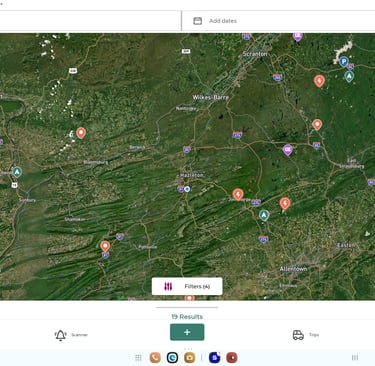Select the teal tent pin between the two lightning pins
Viewport: 375px width, 366px height.
(x=264, y=215)
